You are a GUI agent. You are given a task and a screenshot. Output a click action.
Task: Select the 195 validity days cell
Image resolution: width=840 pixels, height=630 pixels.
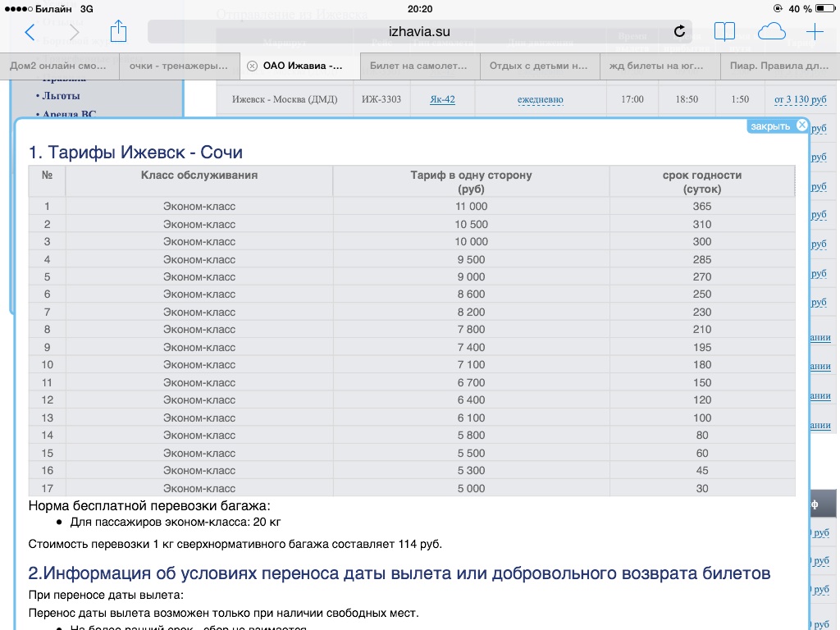[702, 347]
